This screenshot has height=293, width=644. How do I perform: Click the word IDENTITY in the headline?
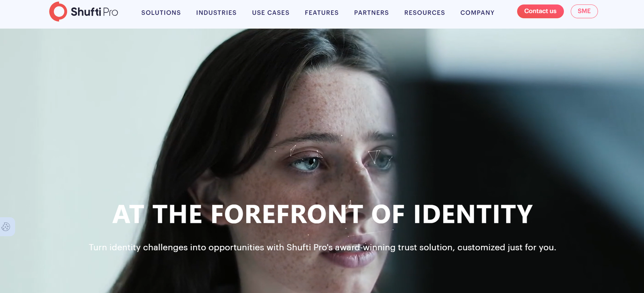473,214
